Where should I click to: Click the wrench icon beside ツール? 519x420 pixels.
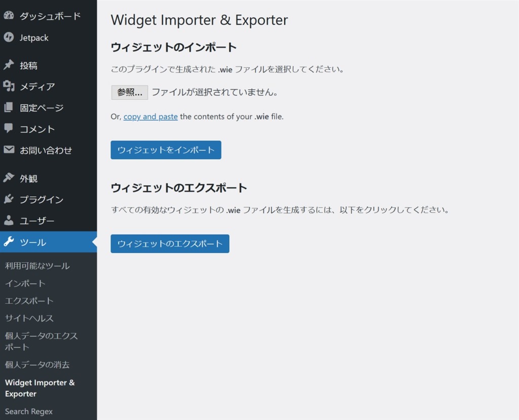coord(9,242)
